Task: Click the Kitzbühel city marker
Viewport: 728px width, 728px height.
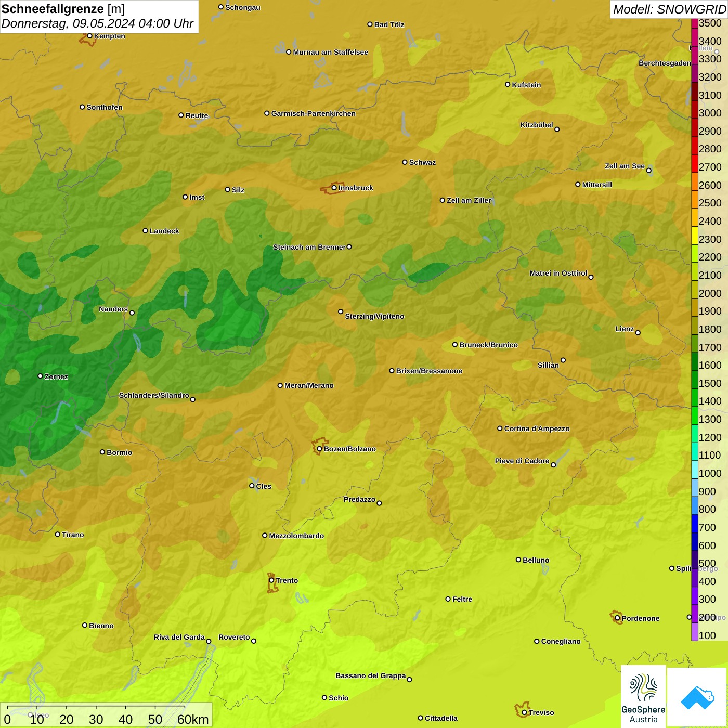Action: click(557, 129)
